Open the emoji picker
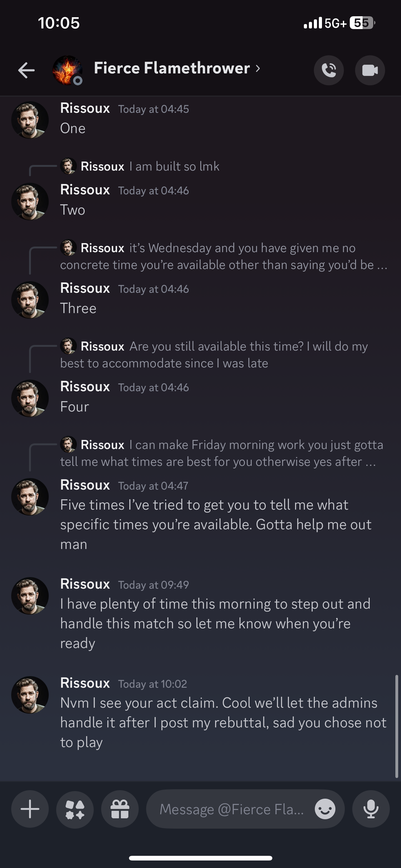Image resolution: width=401 pixels, height=868 pixels. pos(325,809)
